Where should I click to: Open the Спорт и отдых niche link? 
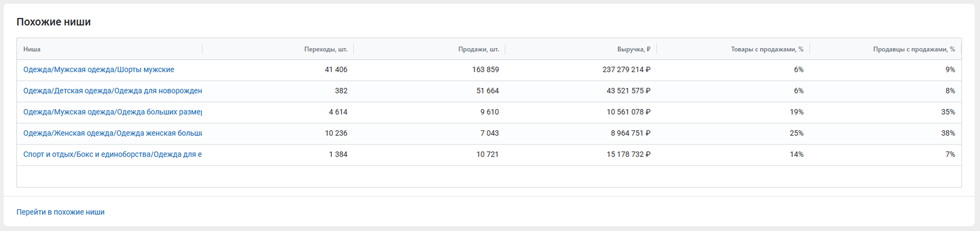tap(112, 154)
